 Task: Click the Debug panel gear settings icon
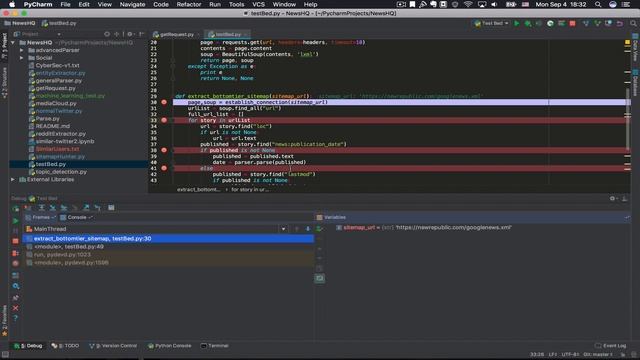[x=612, y=198]
